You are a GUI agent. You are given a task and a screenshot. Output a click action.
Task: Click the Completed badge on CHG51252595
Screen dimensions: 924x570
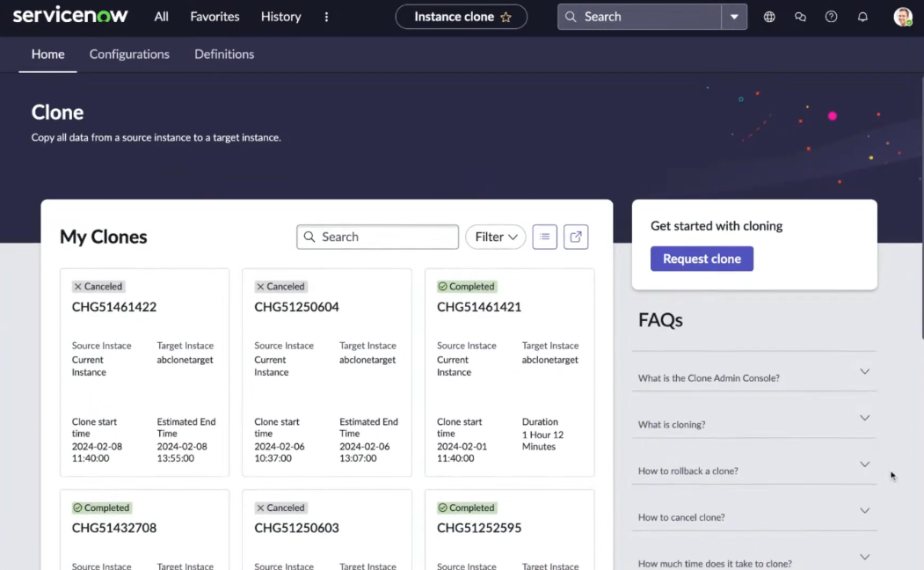click(x=467, y=507)
